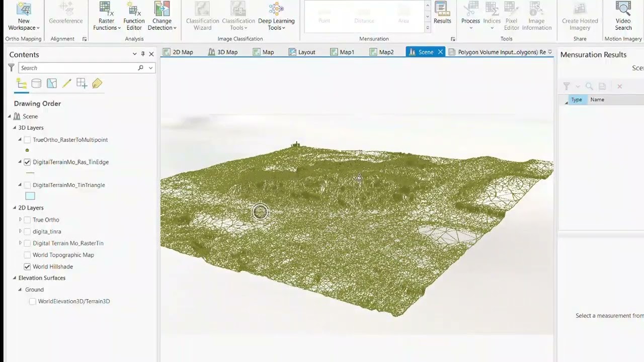Collapse the Ground elevation surface

(x=20, y=290)
